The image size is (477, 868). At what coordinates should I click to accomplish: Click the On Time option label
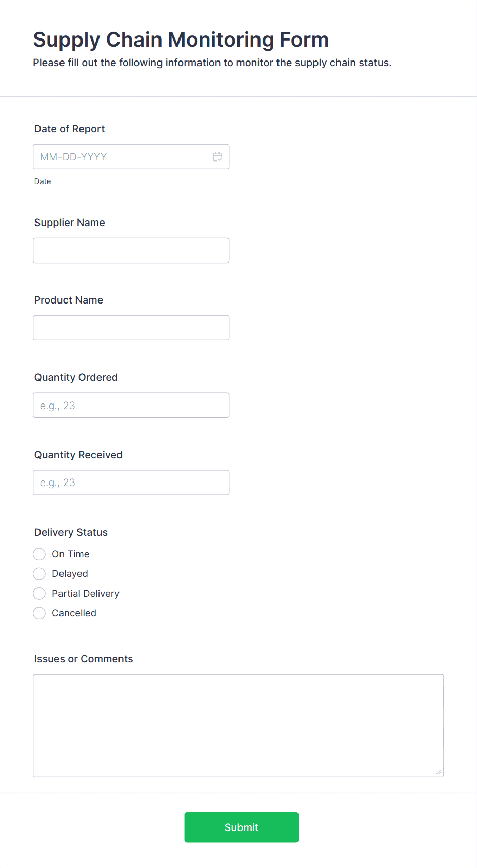[x=71, y=554]
